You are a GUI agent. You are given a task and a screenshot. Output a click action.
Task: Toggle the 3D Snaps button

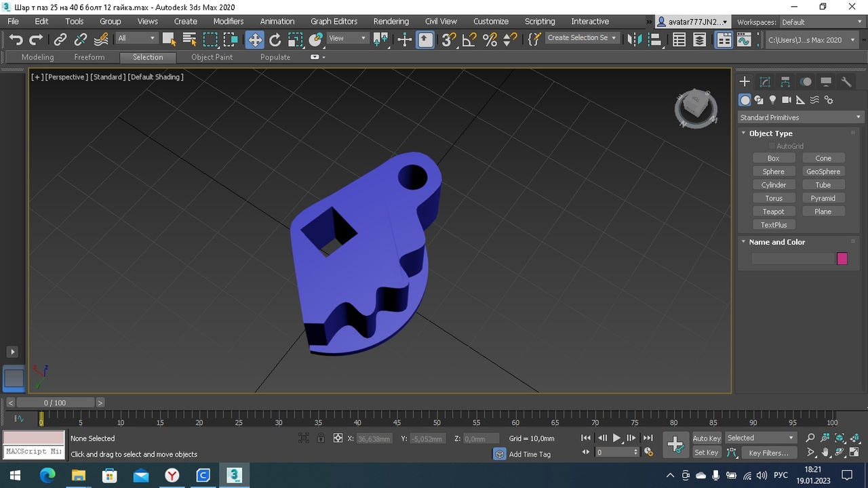click(449, 40)
